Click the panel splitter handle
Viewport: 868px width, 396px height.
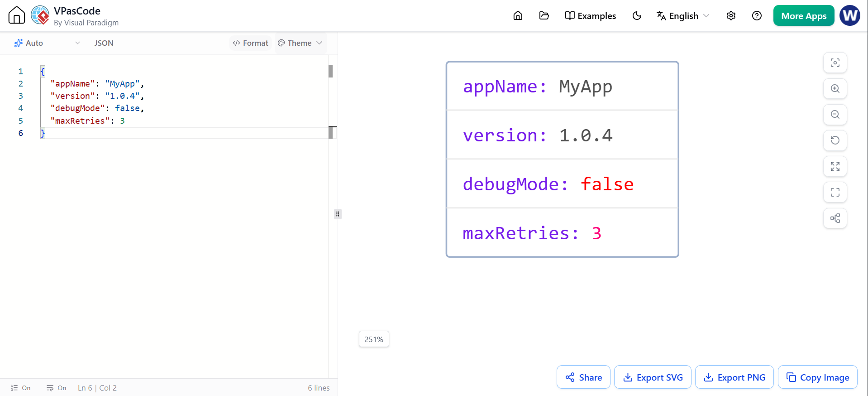(338, 214)
